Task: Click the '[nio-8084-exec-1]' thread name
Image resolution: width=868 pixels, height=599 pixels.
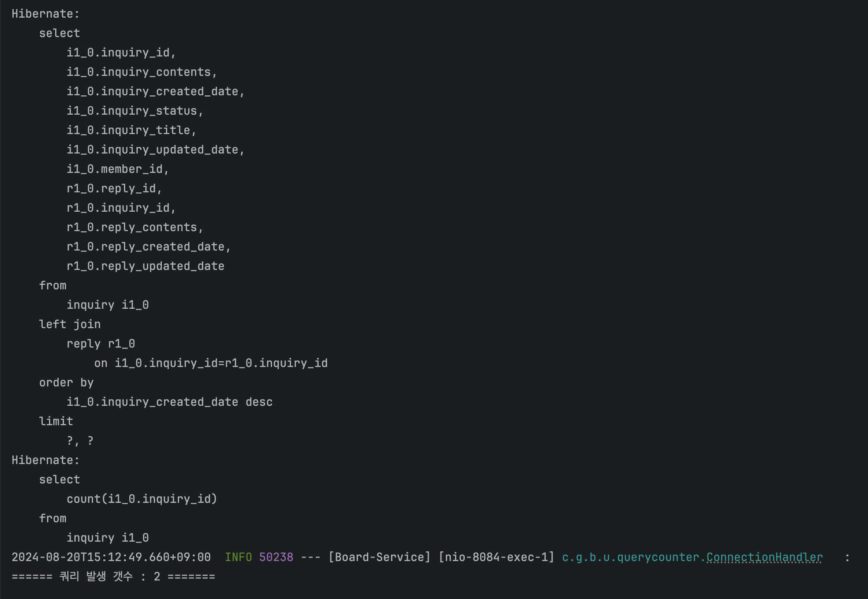Action: tap(496, 557)
